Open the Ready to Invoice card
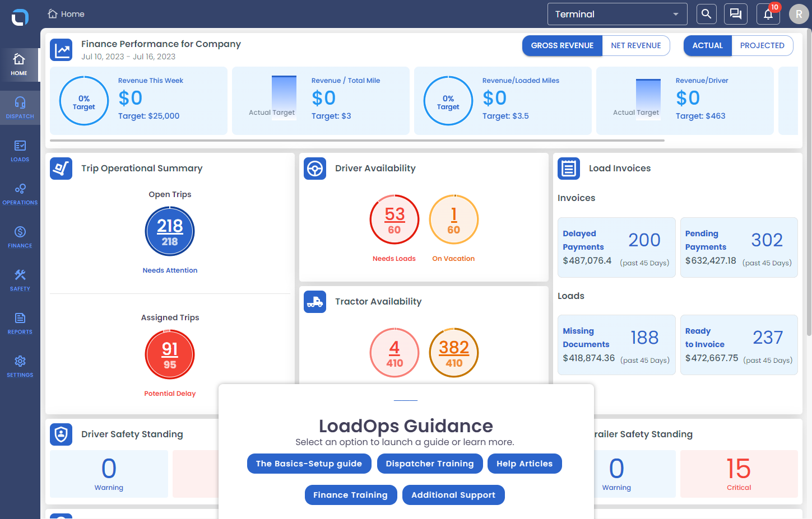This screenshot has width=812, height=519. point(739,345)
